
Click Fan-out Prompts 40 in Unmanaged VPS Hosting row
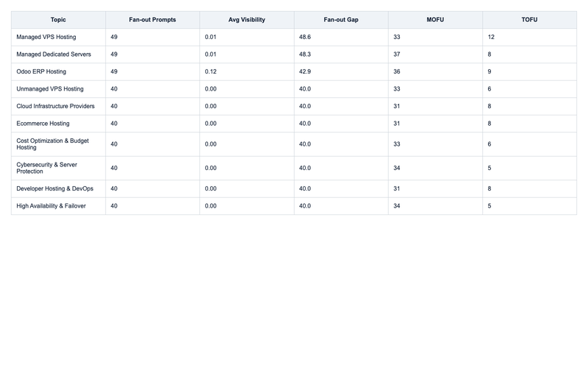114,88
